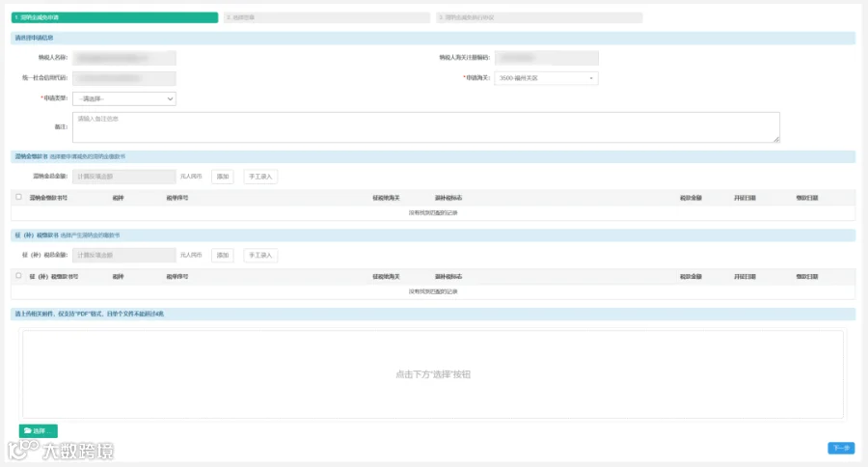Click 添加 button in 征(补)税缴款书 section
The height and width of the screenshot is (467, 868).
click(223, 255)
